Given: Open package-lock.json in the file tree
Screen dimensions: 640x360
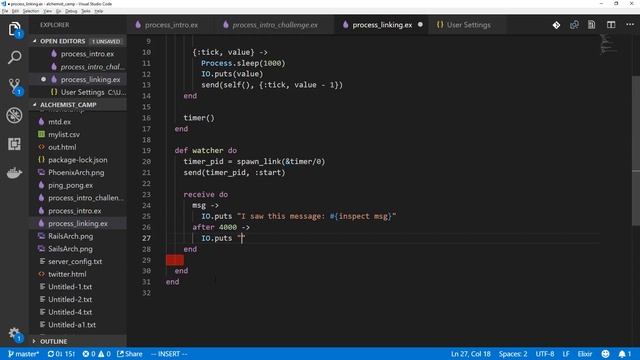Looking at the screenshot, I should click(x=78, y=160).
